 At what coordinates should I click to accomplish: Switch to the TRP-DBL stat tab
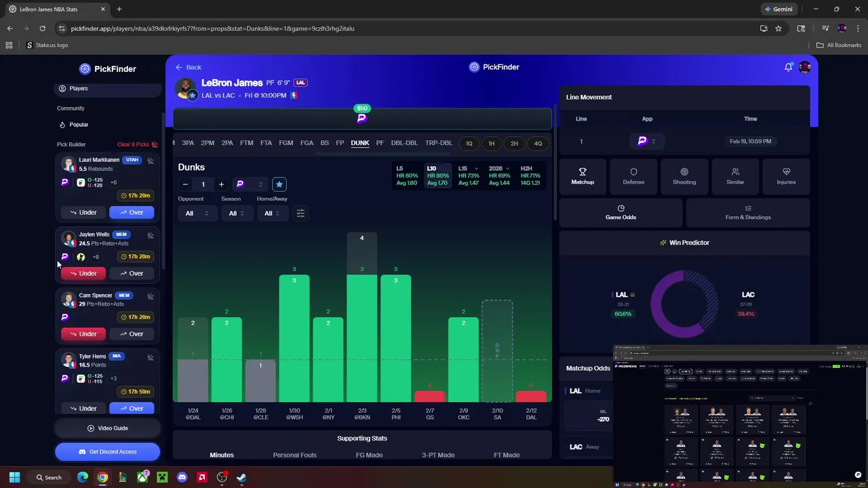[438, 143]
